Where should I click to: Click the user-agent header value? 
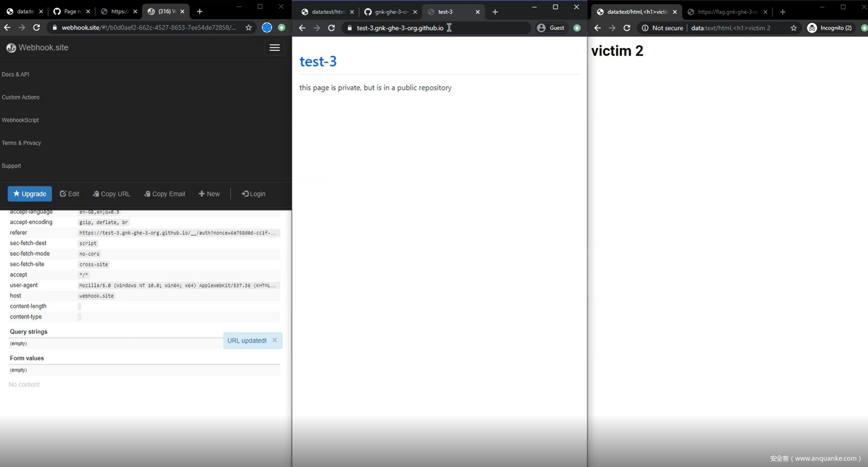click(178, 285)
